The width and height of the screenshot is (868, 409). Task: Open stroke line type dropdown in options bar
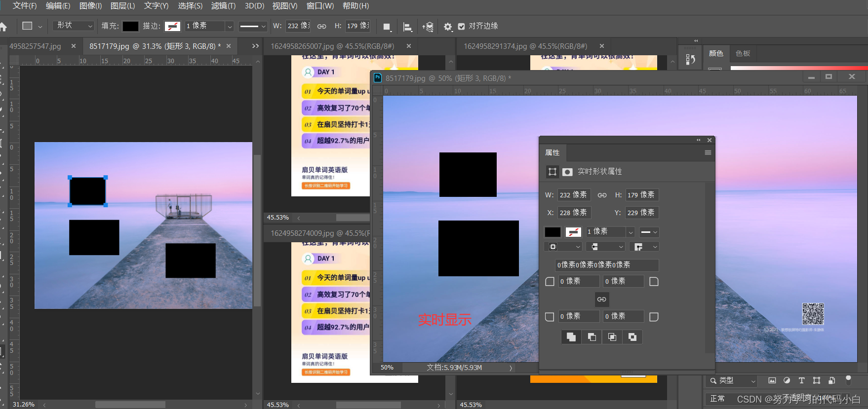[253, 26]
